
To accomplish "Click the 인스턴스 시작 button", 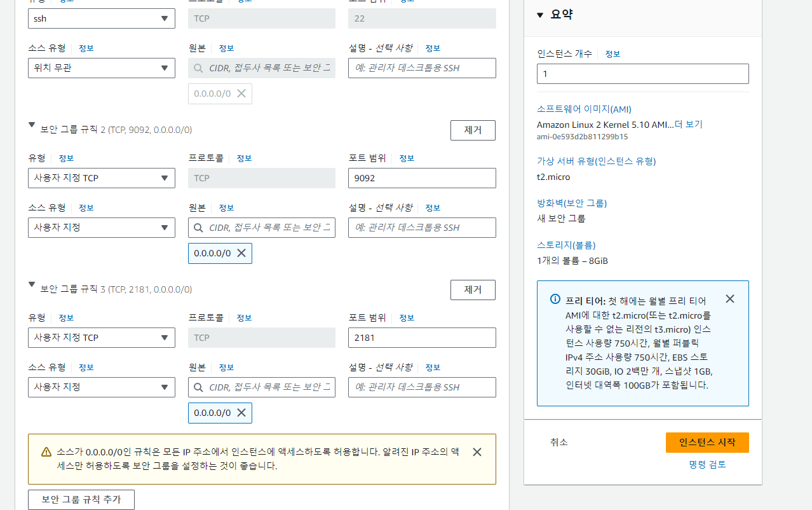I will (x=707, y=443).
